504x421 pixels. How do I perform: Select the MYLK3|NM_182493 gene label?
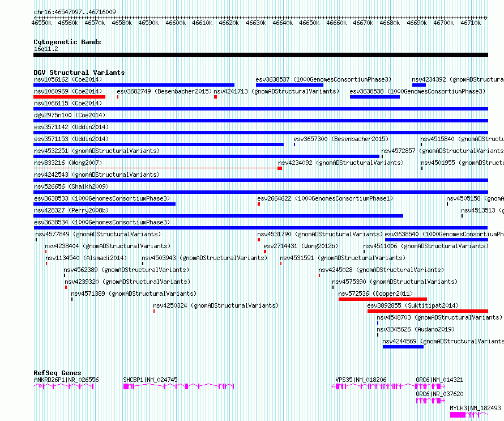tap(475, 408)
